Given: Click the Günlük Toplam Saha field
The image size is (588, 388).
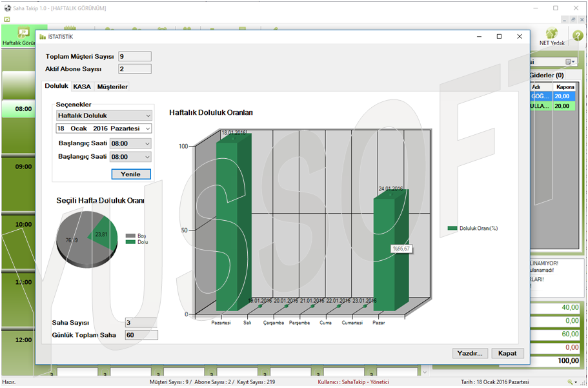Looking at the screenshot, I should pyautogui.click(x=141, y=335).
